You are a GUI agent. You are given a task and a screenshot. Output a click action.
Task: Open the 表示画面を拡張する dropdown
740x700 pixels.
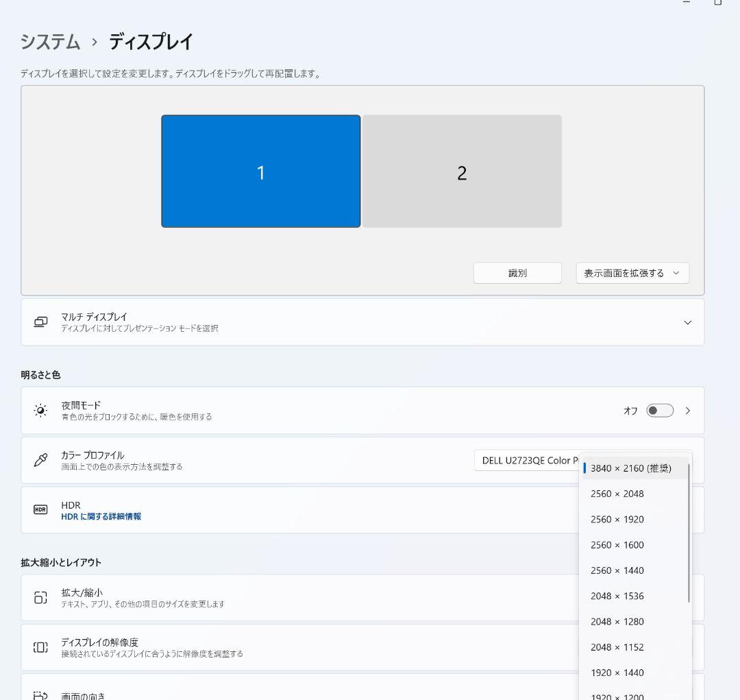[631, 272]
